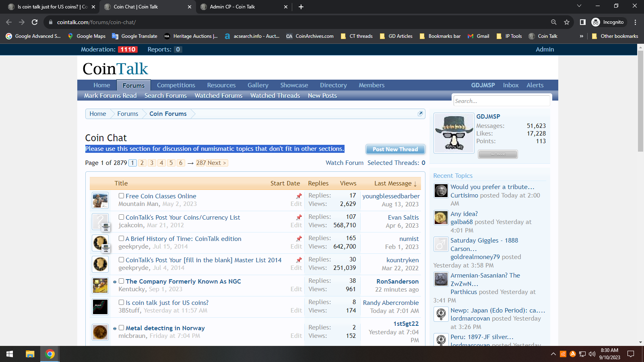Bookmark this page with the star icon
This screenshot has width=644, height=362.
[x=567, y=22]
